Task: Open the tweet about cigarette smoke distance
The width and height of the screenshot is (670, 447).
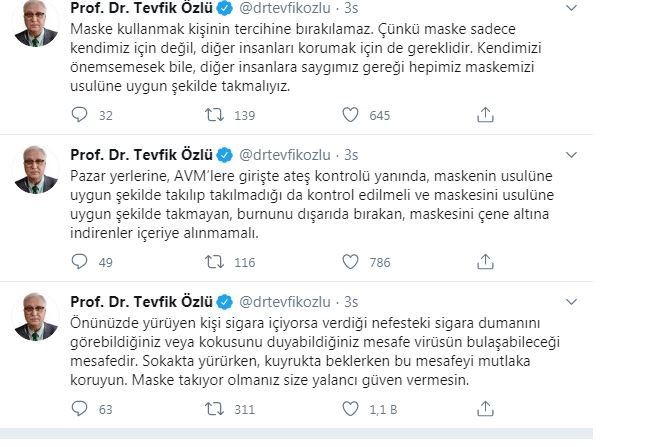Action: point(312,350)
